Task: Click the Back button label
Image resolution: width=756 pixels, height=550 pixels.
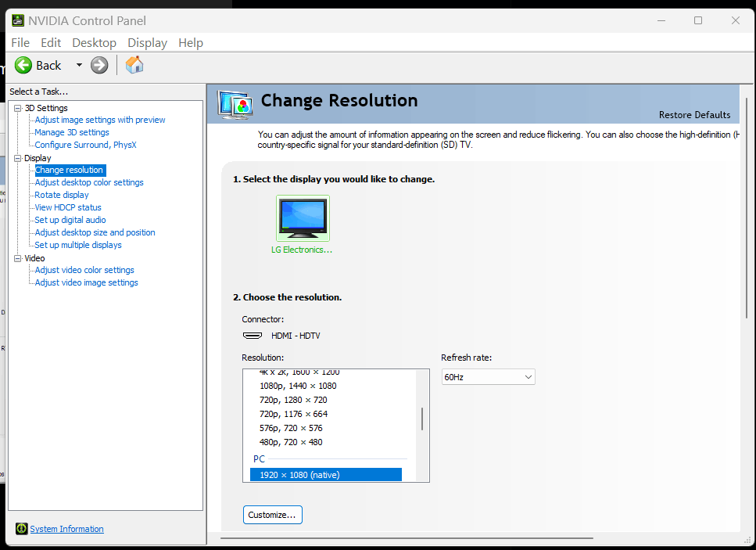Action: point(48,66)
